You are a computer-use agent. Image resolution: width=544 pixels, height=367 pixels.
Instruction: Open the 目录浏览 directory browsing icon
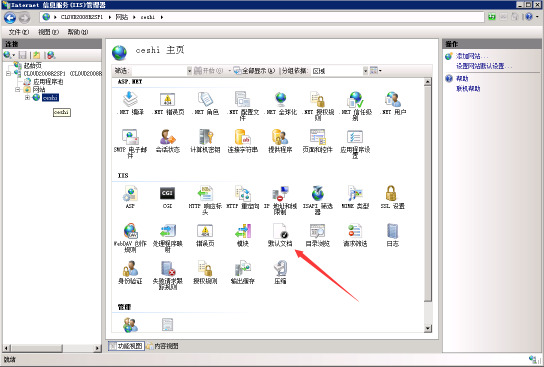click(x=317, y=235)
